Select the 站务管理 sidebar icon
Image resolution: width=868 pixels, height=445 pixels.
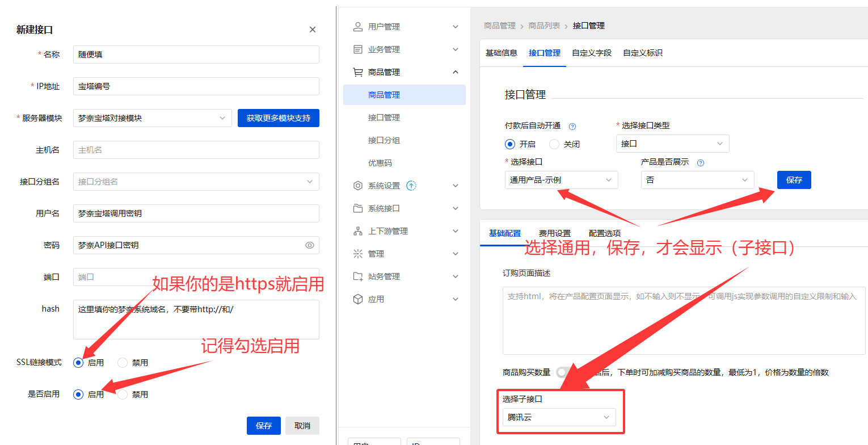click(357, 276)
